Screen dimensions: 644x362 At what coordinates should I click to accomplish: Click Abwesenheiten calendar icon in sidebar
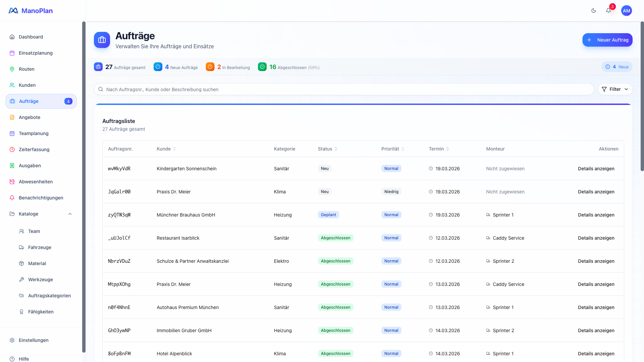[x=12, y=182]
